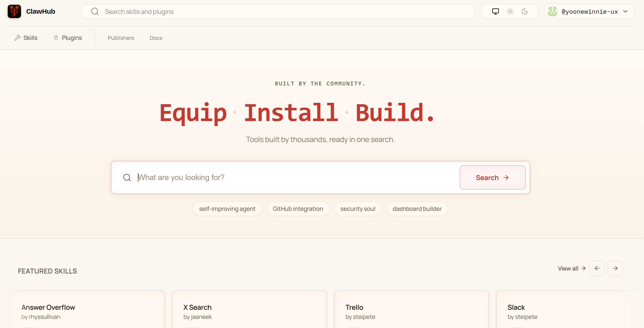644x328 pixels.
Task: Click the FEATURED SKILLS heading
Action: coord(48,271)
